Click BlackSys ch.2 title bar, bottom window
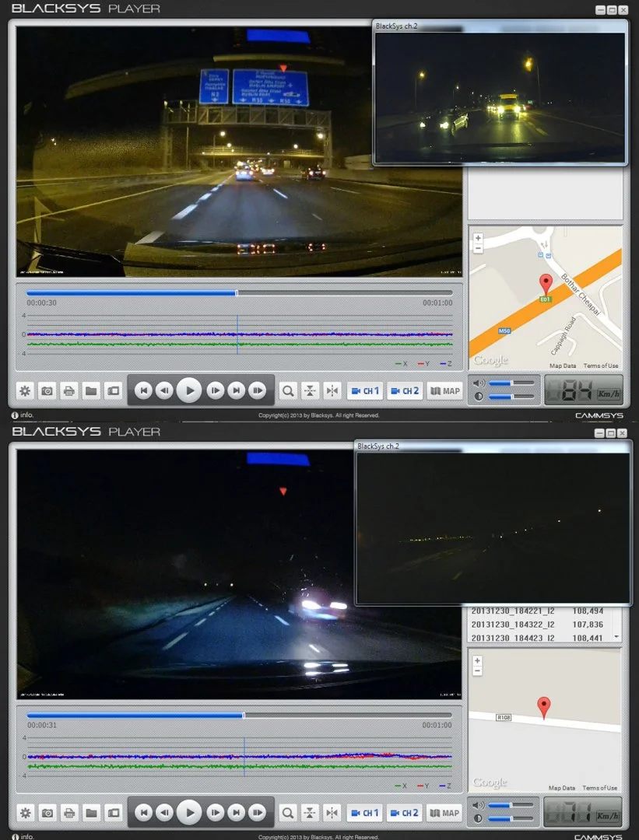Image resolution: width=639 pixels, height=840 pixels. point(493,446)
